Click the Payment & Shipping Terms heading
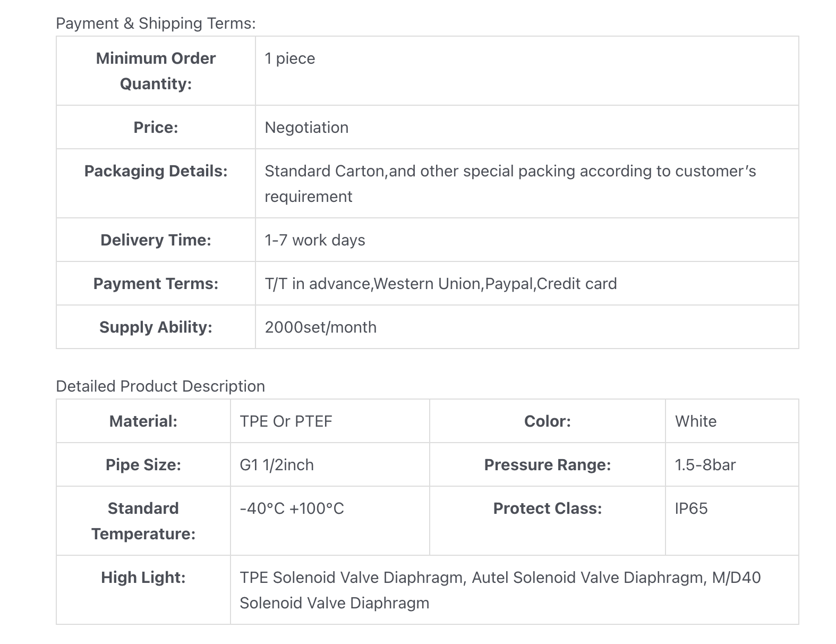The height and width of the screenshot is (644, 836). pyautogui.click(x=156, y=23)
